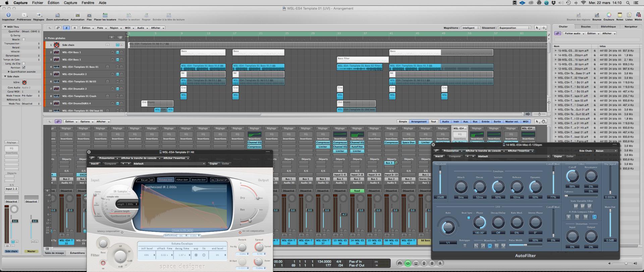Open AutoFilter Side Chain Aucun dropdown
644x272 pixels.
[x=606, y=151]
